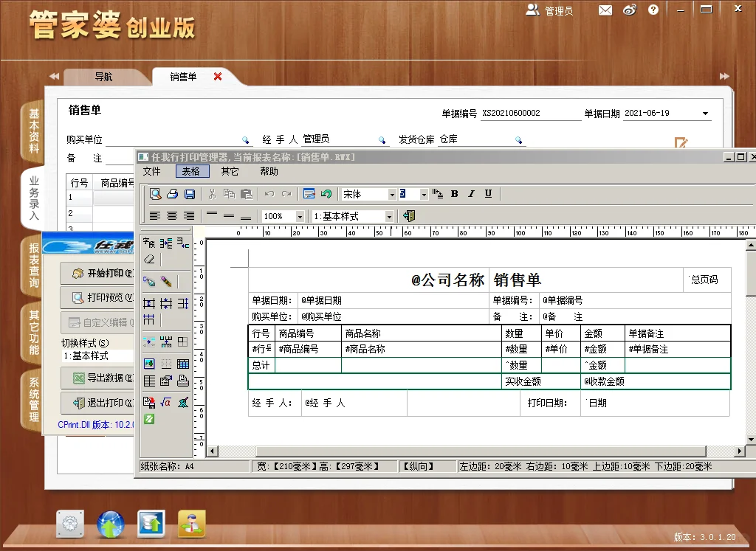Click the 单据编号 input field
This screenshot has height=551, width=756.
tap(530, 113)
